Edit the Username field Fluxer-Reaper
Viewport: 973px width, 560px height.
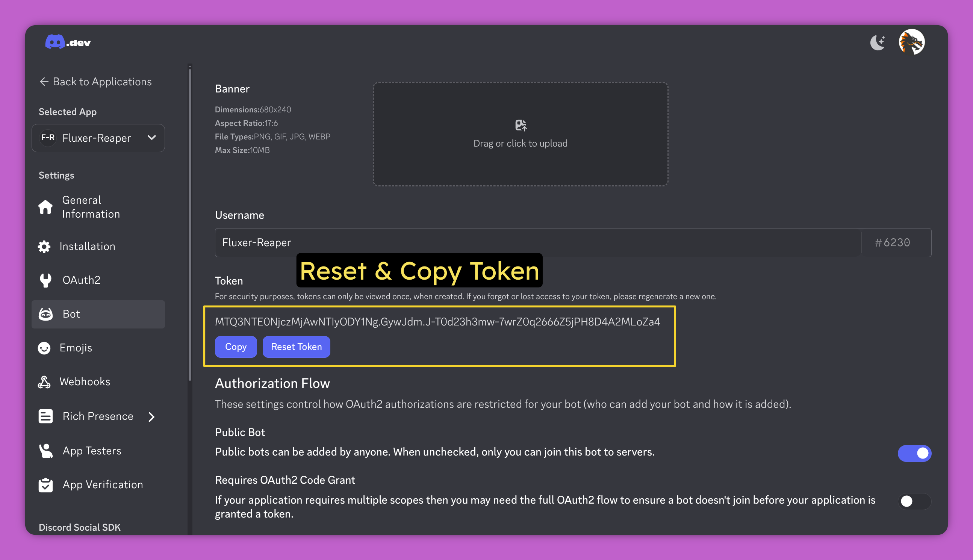click(538, 243)
